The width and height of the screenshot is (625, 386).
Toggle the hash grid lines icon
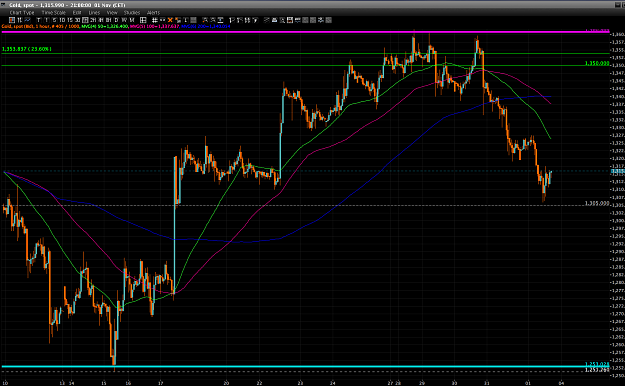click(155, 20)
